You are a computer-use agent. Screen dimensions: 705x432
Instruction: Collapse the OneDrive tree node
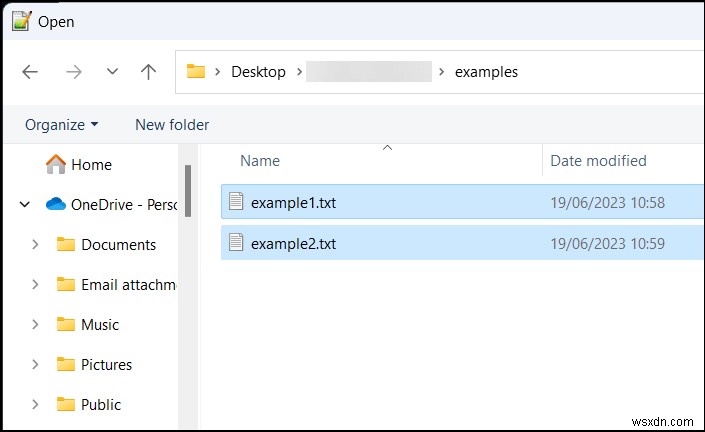25,205
